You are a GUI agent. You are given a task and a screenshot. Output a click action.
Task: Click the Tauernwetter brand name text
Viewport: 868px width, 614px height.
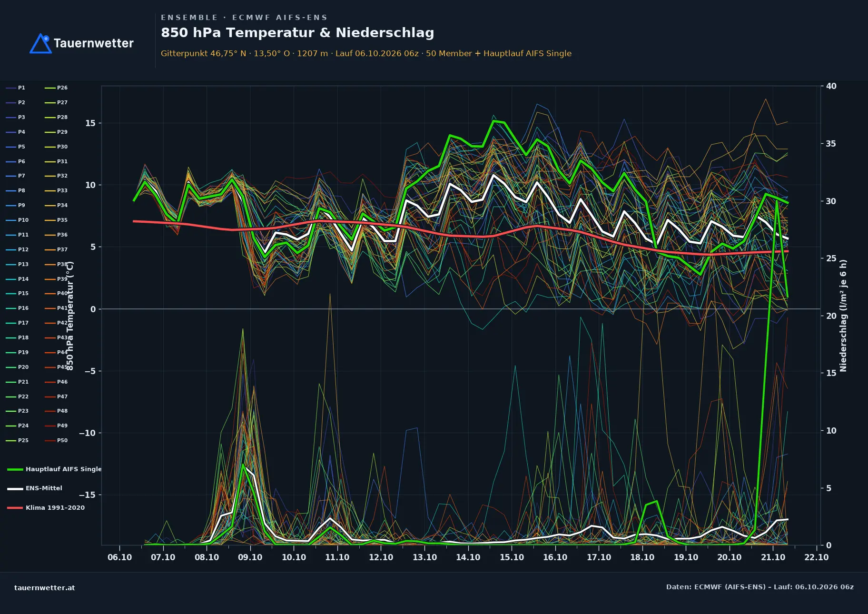(x=94, y=43)
